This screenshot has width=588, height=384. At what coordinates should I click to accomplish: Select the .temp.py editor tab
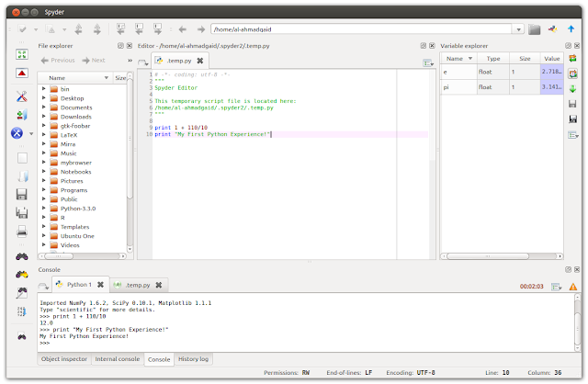(x=179, y=61)
